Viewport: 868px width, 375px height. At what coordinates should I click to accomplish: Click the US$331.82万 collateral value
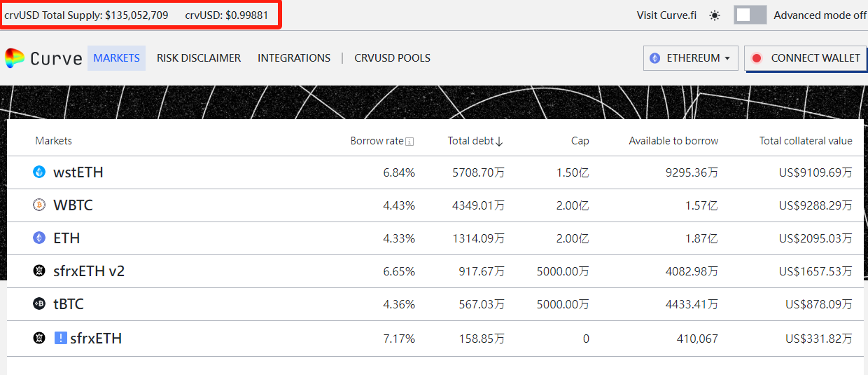click(x=819, y=339)
